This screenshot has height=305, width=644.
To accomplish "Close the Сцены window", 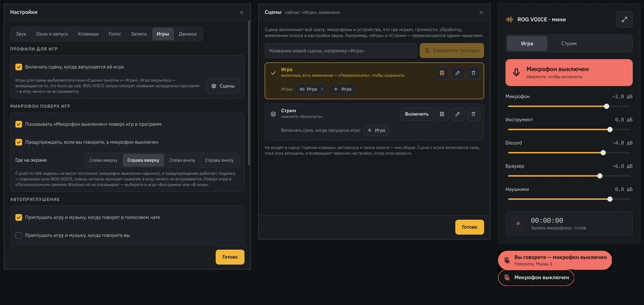I will tap(481, 12).
